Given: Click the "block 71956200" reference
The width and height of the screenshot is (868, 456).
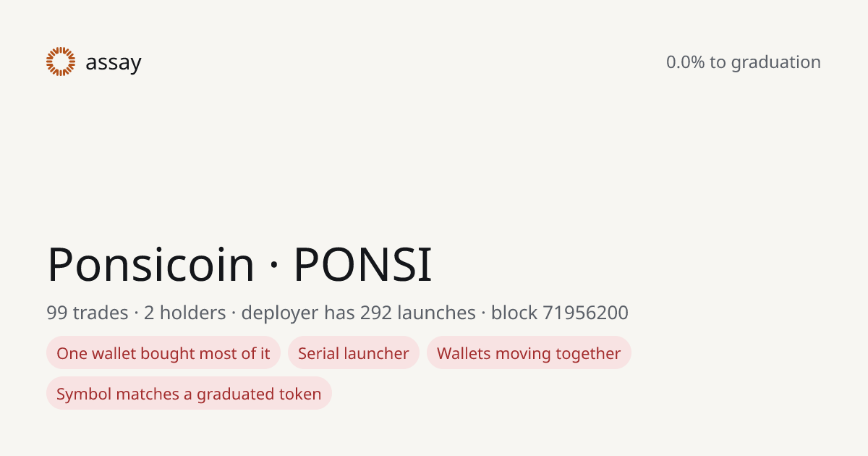Looking at the screenshot, I should pyautogui.click(x=560, y=313).
